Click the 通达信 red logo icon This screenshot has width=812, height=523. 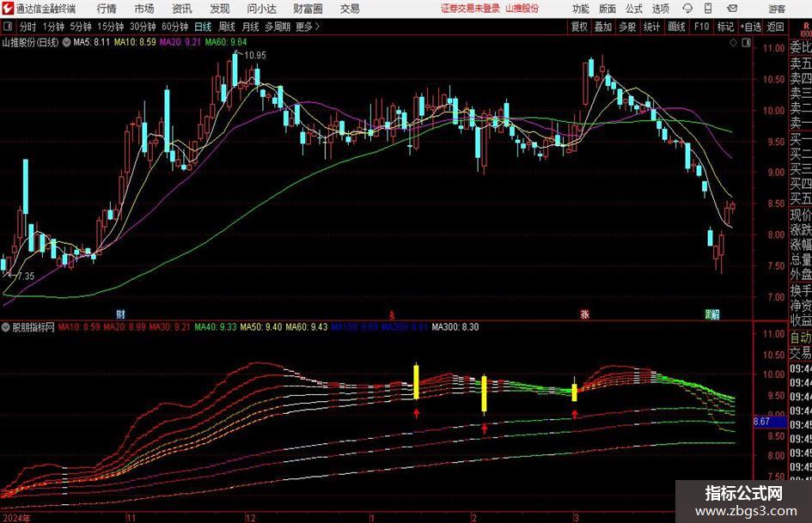pyautogui.click(x=7, y=9)
